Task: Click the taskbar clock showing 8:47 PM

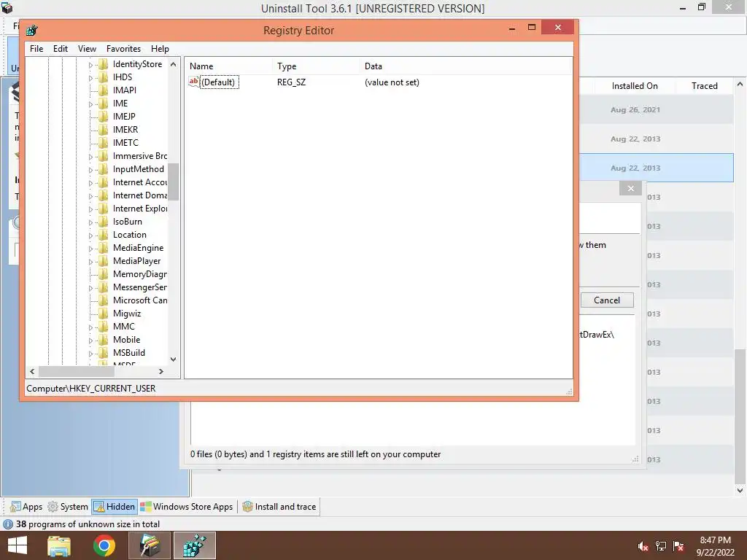Action: tap(715, 546)
